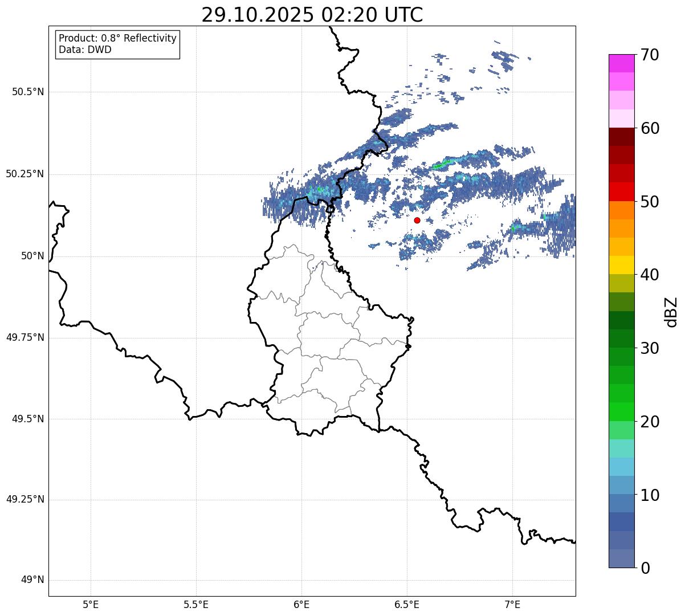Click the longitude label "5°E"

point(91,604)
